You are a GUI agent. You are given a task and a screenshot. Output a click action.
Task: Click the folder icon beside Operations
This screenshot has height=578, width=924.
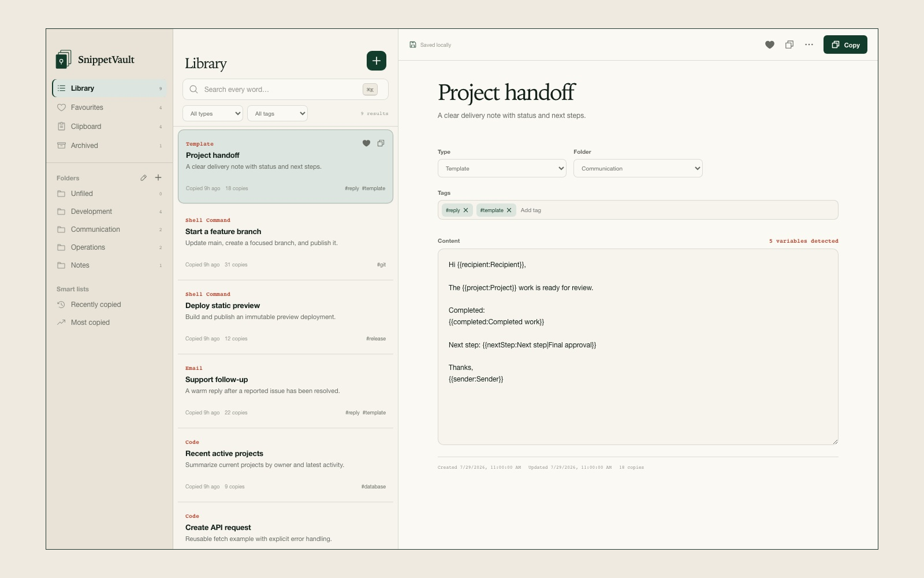tap(61, 247)
